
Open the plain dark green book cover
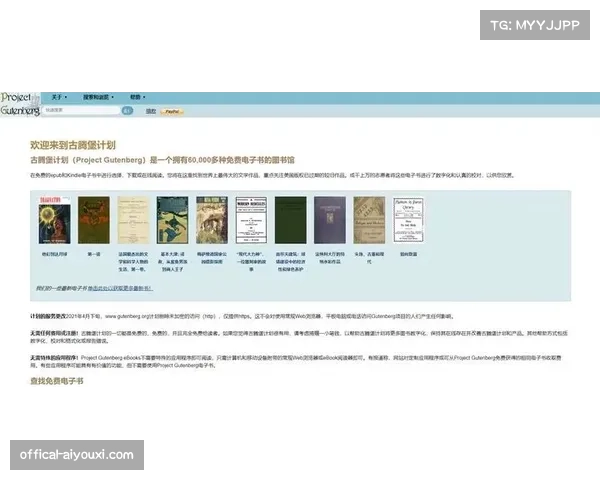pos(290,220)
